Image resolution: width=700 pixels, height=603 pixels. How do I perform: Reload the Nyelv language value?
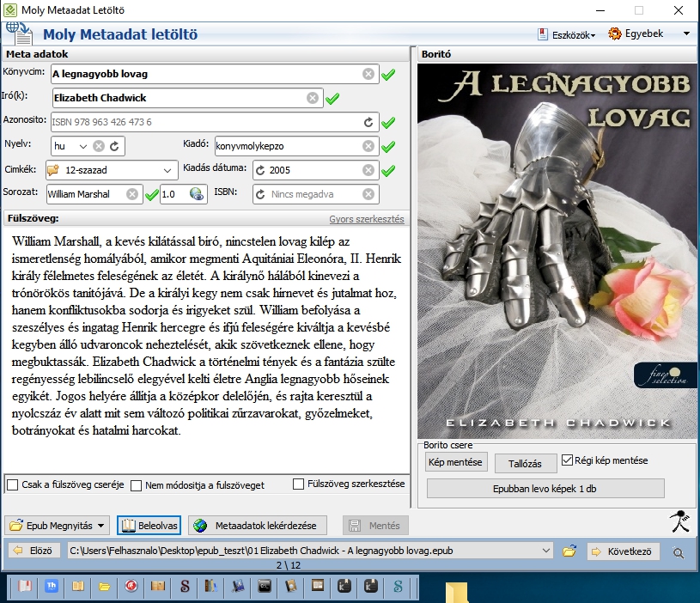click(115, 146)
